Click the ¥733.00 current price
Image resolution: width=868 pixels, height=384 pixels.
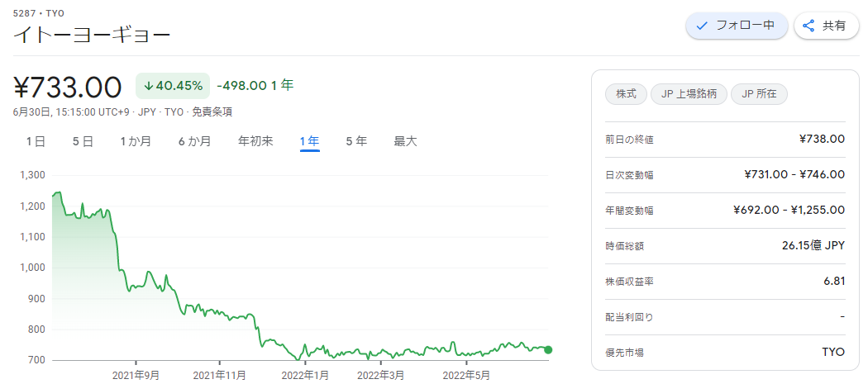(x=67, y=87)
